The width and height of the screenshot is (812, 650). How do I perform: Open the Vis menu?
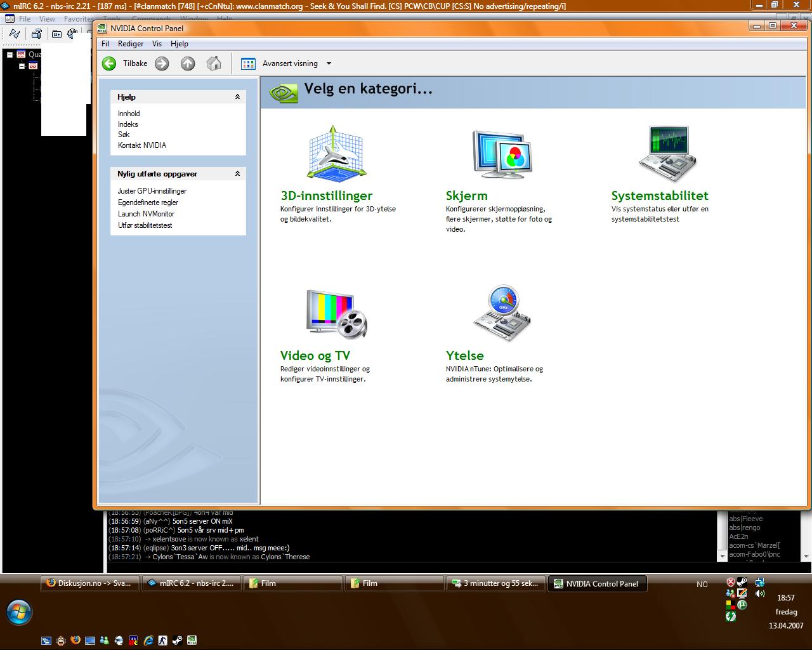[157, 44]
